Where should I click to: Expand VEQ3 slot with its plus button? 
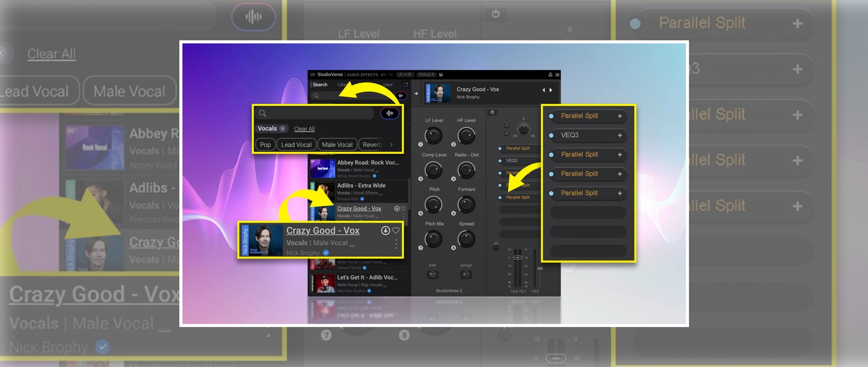(620, 135)
